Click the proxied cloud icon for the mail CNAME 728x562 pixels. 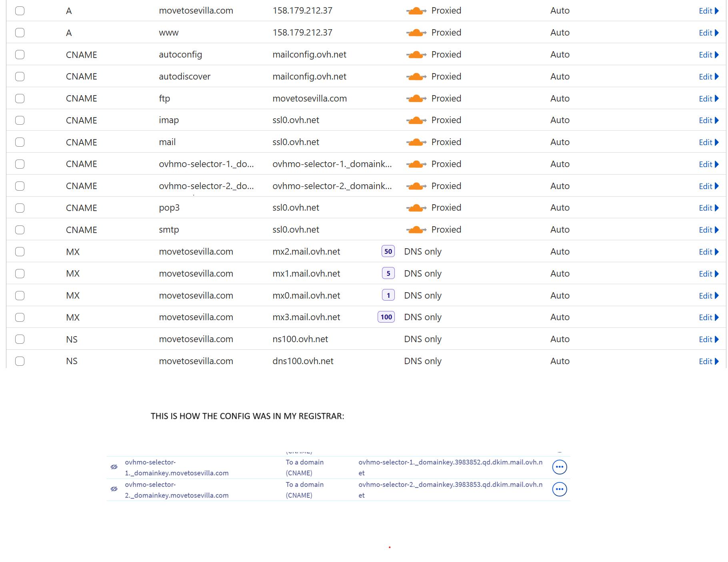click(416, 142)
